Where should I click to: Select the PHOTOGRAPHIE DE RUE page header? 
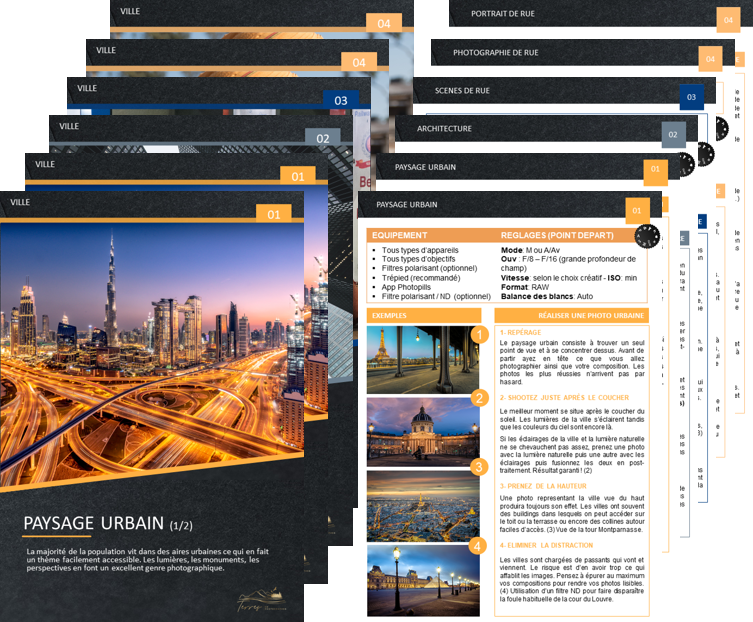[x=496, y=53]
